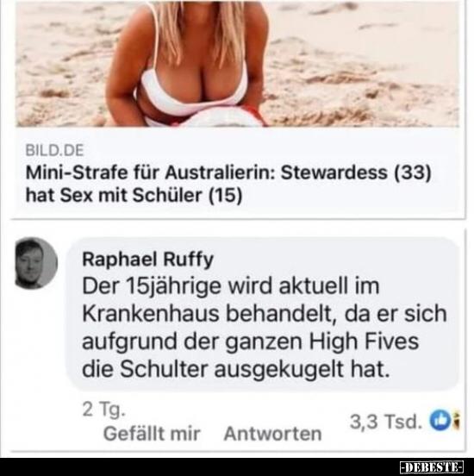Viewport: 474px width, 476px height.
Task: Reply to the comment via Antworten
Action: pyautogui.click(x=272, y=434)
